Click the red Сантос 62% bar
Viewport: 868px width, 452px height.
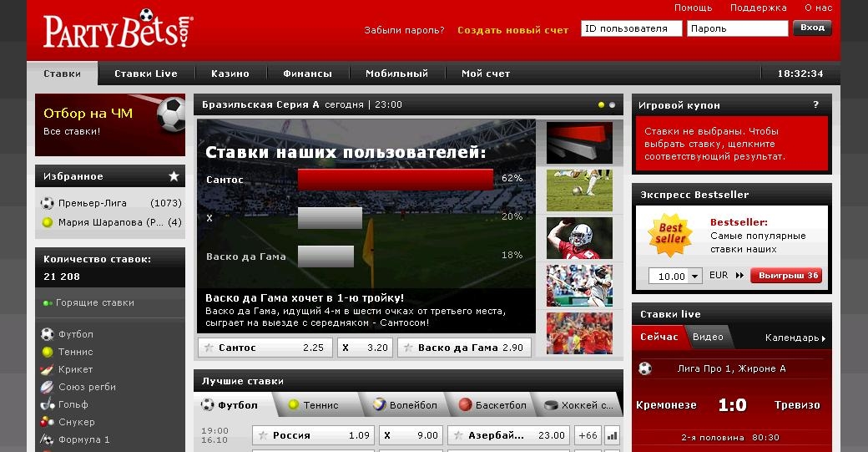click(x=395, y=179)
